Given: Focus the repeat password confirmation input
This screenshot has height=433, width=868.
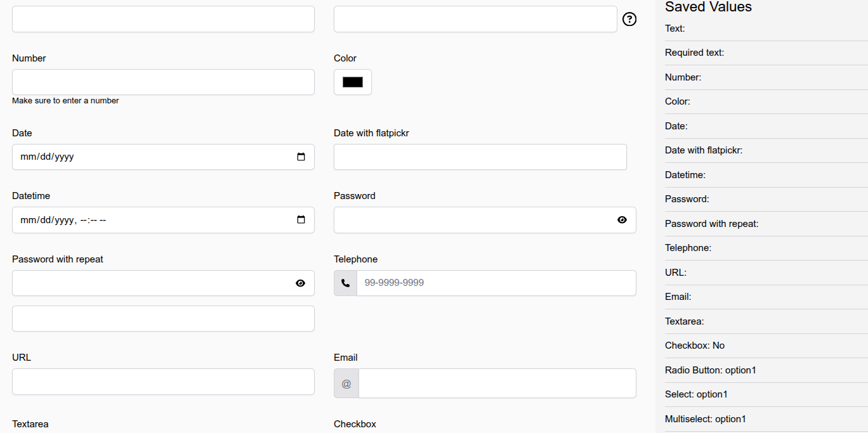Looking at the screenshot, I should click(163, 318).
